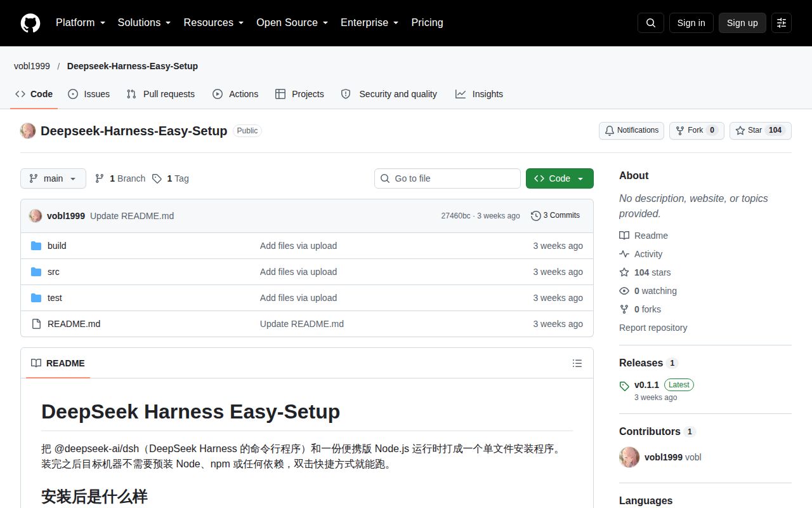Select the README tab header
The height and width of the screenshot is (508, 812).
[58, 363]
